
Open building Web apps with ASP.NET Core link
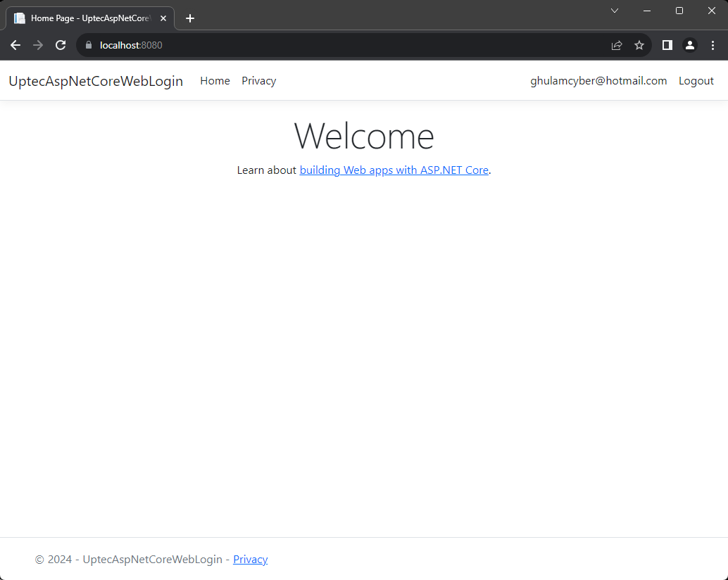[394, 170]
